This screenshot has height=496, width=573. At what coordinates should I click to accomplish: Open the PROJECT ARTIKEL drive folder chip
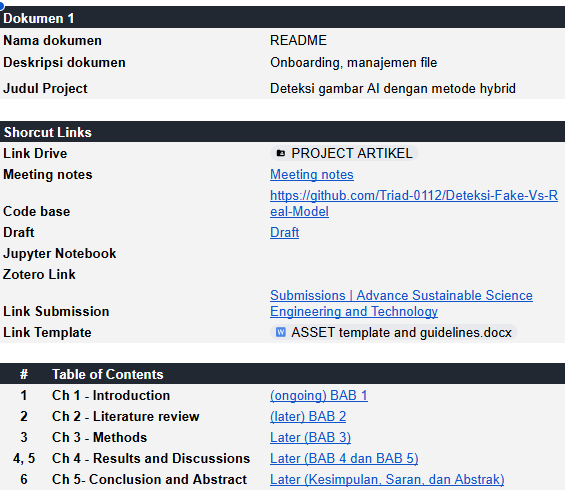click(344, 153)
